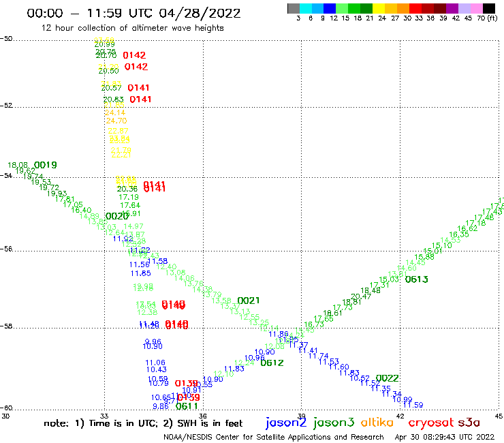Viewport: 504px width, 443px height.
Task: Click the blue 9-12 ft legend swatch
Action: [x=330, y=8]
